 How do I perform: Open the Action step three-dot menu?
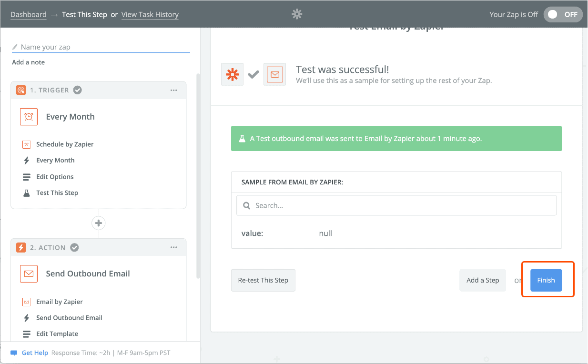tap(174, 248)
